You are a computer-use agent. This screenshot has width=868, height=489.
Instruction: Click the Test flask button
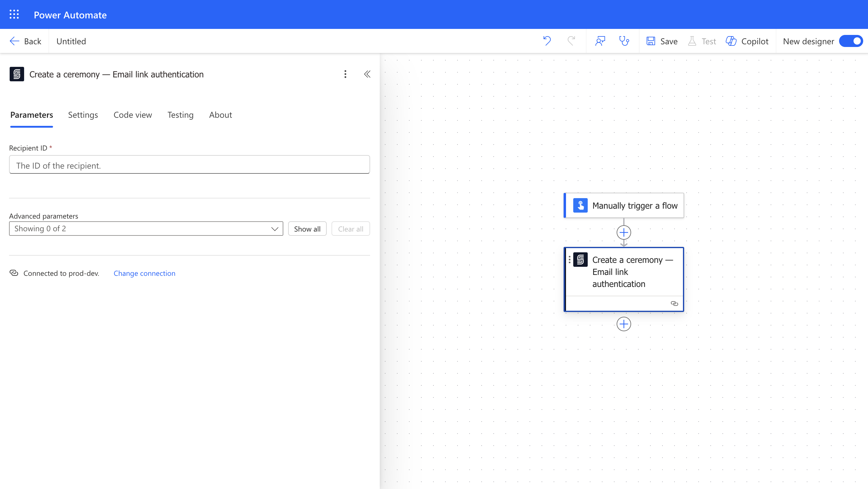click(x=702, y=41)
